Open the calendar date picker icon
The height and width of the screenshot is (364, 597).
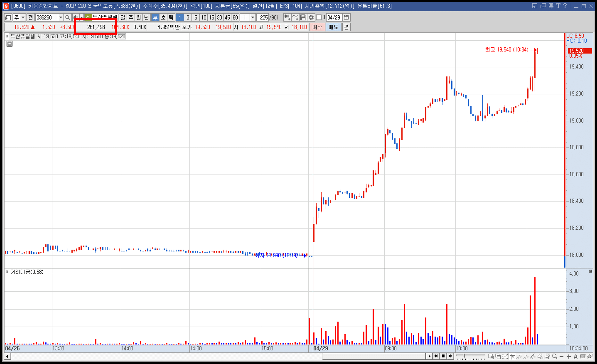pyautogui.click(x=346, y=17)
